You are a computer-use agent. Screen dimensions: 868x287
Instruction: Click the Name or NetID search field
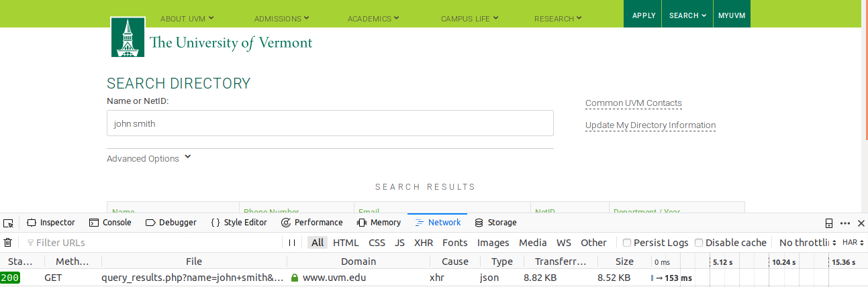pyautogui.click(x=330, y=123)
